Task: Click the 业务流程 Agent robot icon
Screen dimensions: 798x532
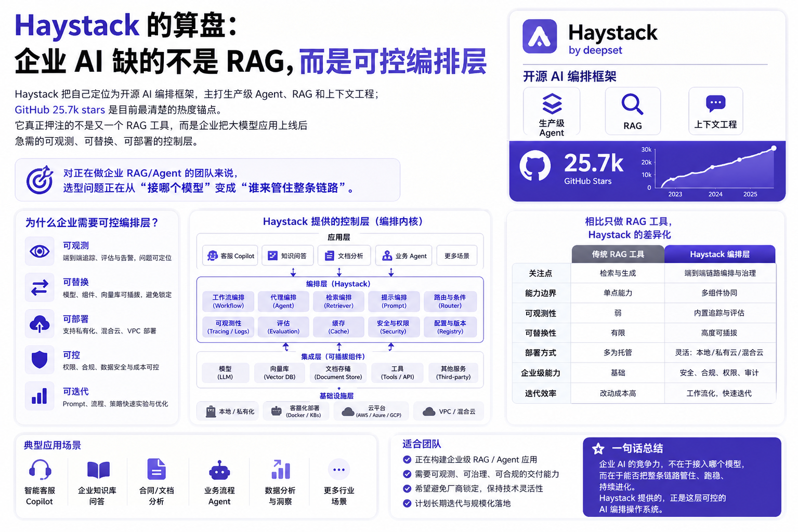Action: [x=219, y=471]
